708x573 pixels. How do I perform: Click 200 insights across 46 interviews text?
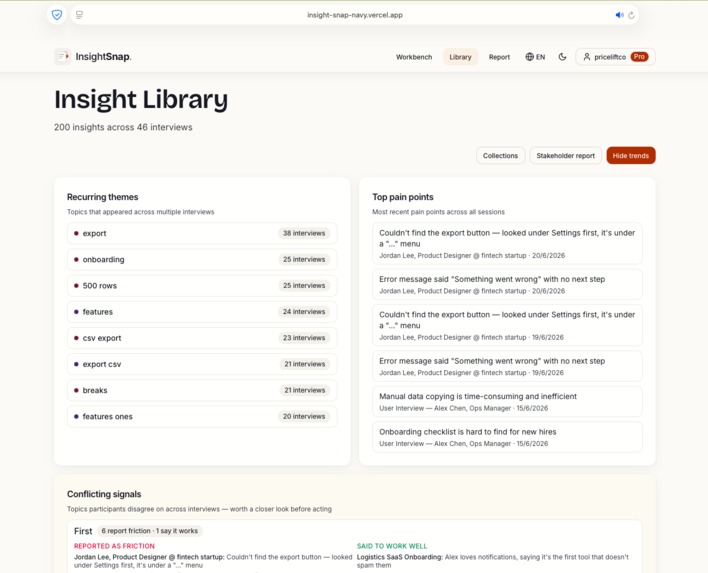click(123, 127)
